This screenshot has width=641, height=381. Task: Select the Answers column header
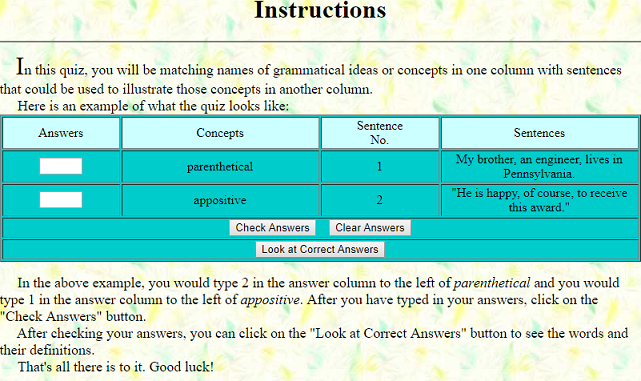click(x=61, y=133)
